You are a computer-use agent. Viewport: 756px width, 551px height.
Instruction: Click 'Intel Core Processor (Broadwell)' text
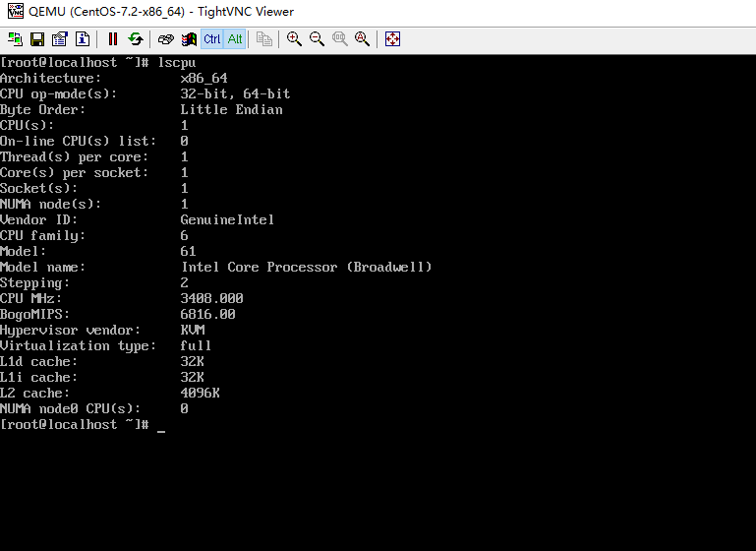point(306,268)
